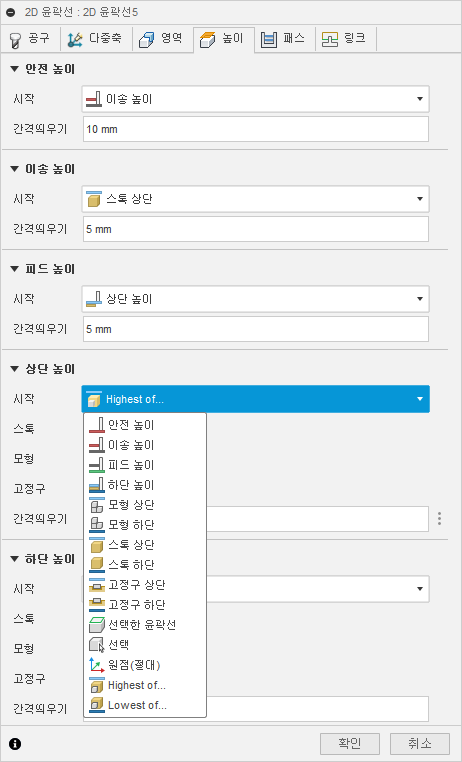Select 고정구 상단 in the dropdown list
Viewport: 462px width, 762px height.
click(145, 585)
